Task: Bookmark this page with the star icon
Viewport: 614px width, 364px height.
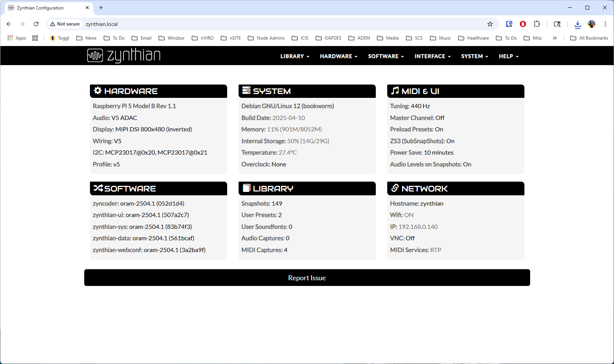Action: pyautogui.click(x=490, y=24)
